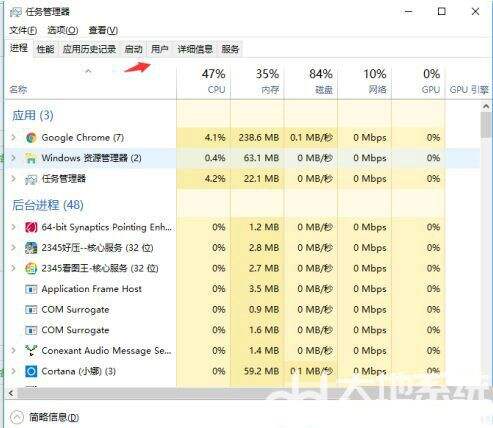Click 2345好压 2.8 MB memory cell
Viewport: 493px width, 428px height.
(257, 248)
